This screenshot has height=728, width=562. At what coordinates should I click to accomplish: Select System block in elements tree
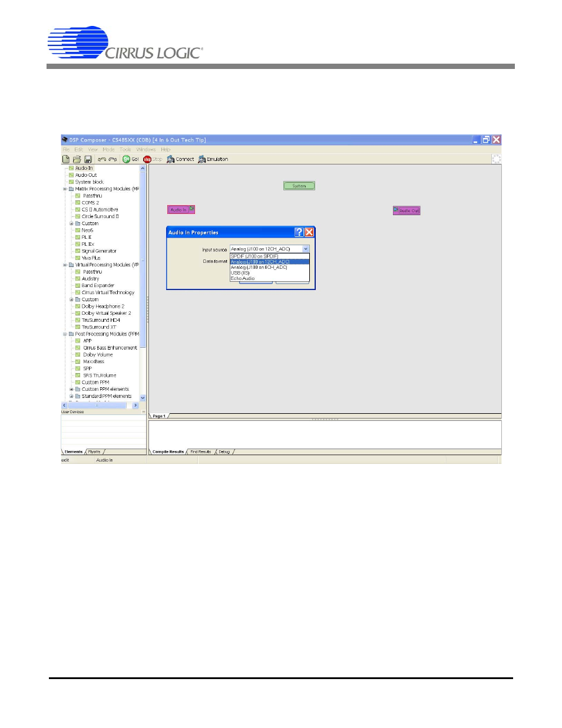(x=90, y=182)
